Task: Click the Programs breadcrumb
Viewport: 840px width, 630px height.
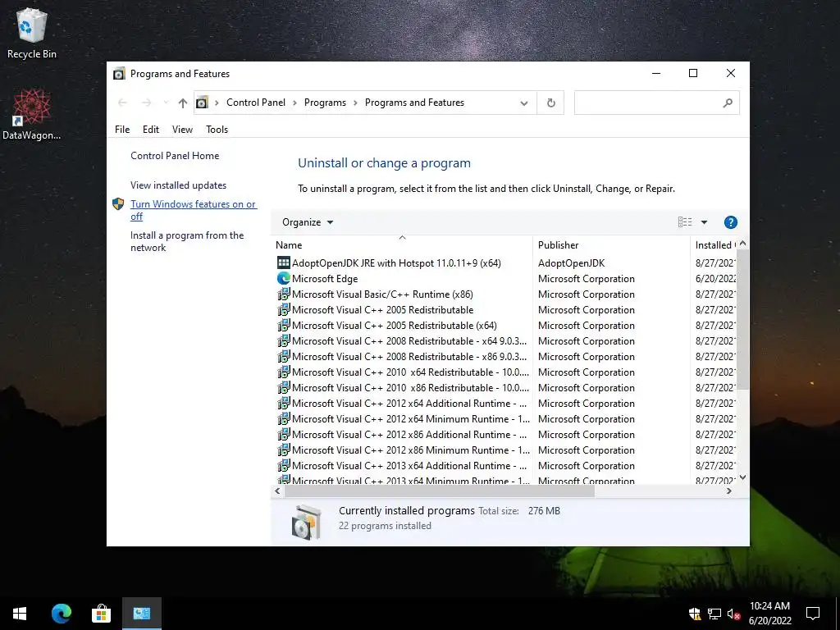Action: coord(325,103)
